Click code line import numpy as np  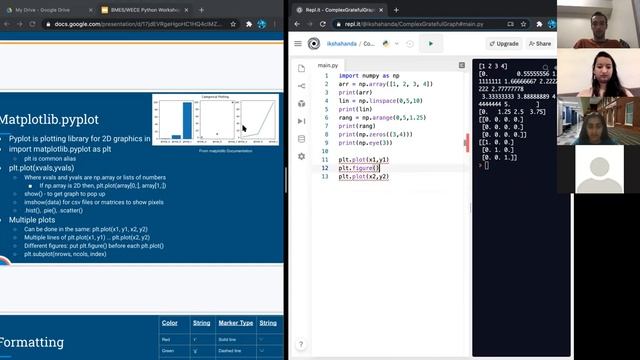(x=369, y=76)
